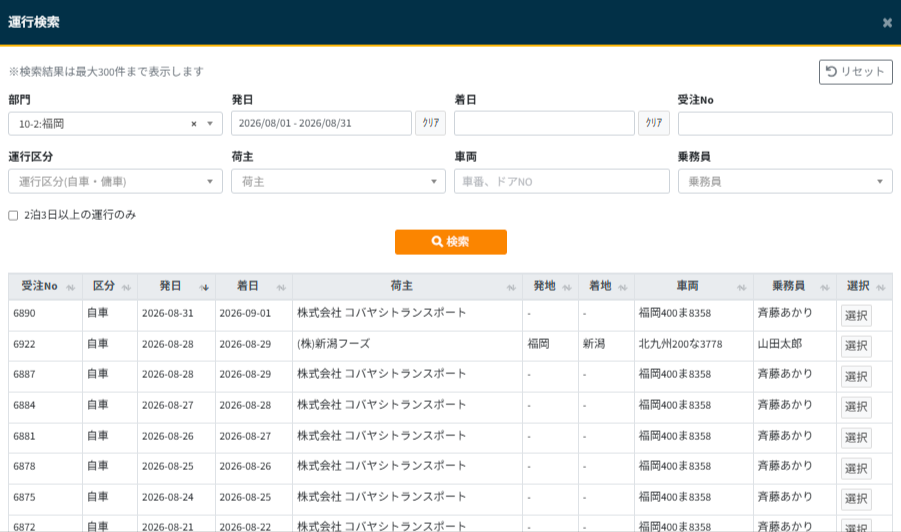Viewport: 901px width, 532px height.
Task: Click 選択 button for order 6875
Action: point(856,499)
